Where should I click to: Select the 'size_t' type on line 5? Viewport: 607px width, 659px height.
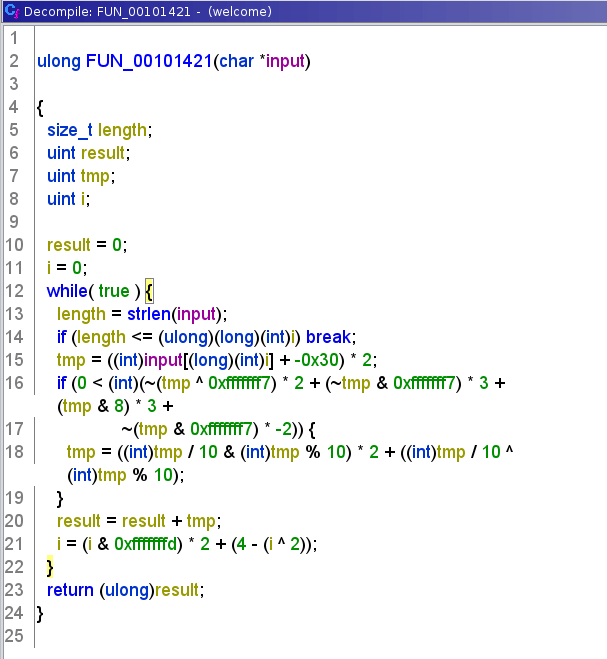click(70, 130)
